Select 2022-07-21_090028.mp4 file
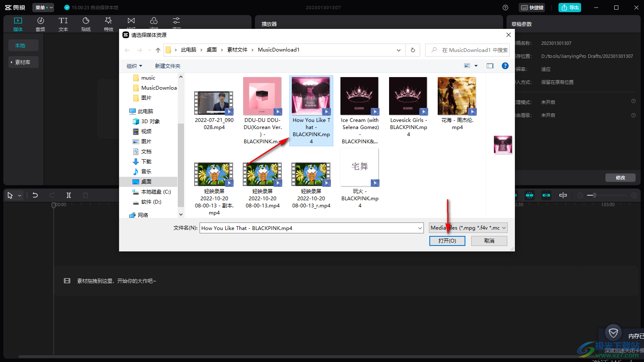 [214, 104]
